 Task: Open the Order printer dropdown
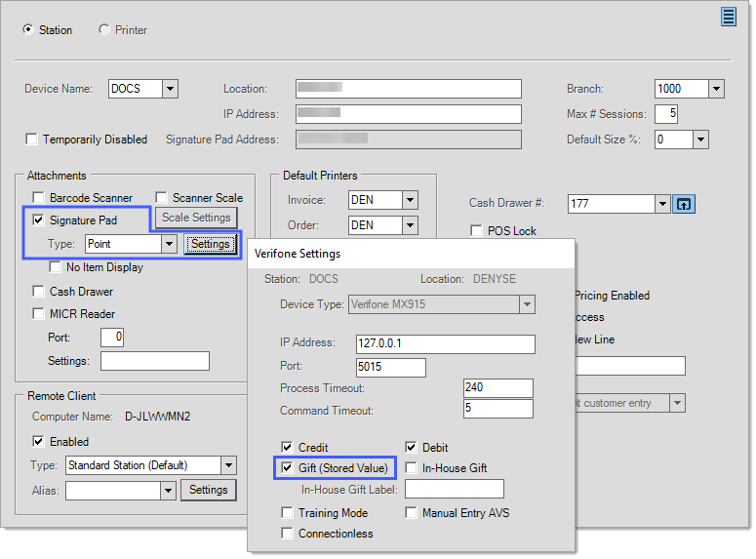410,225
